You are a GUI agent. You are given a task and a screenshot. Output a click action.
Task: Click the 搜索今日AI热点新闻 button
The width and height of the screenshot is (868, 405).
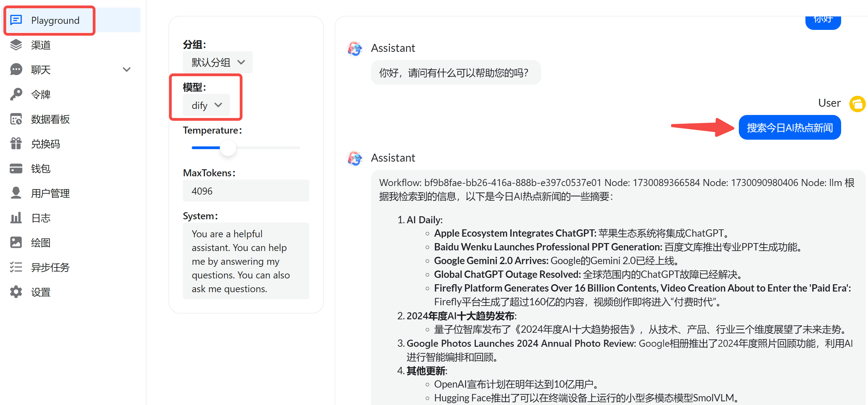click(790, 127)
